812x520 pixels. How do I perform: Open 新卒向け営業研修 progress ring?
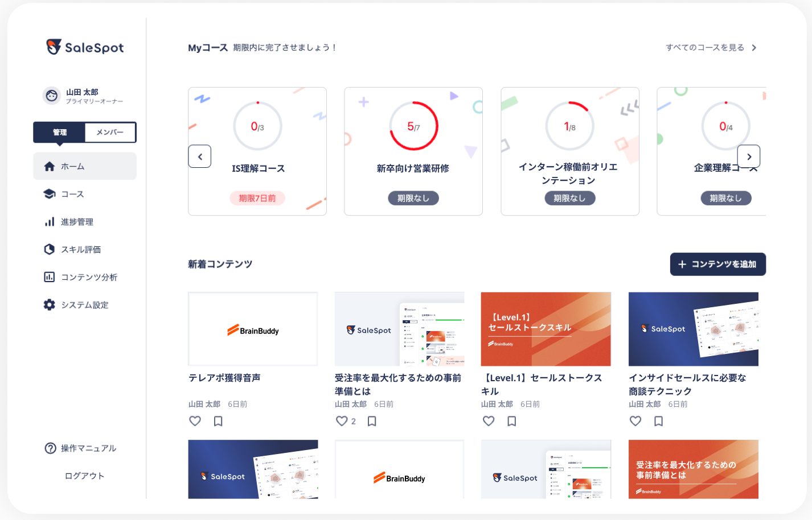414,126
